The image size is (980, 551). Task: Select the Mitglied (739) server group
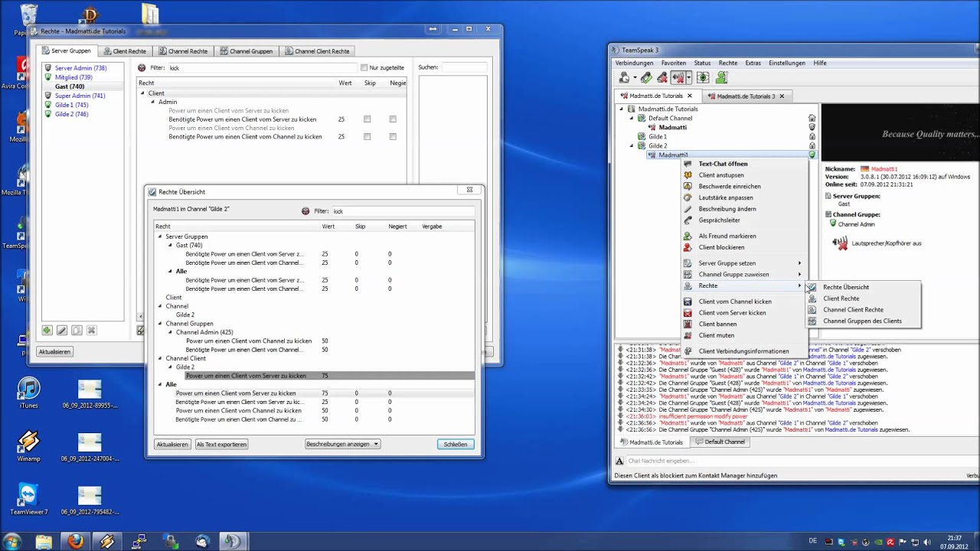(73, 77)
